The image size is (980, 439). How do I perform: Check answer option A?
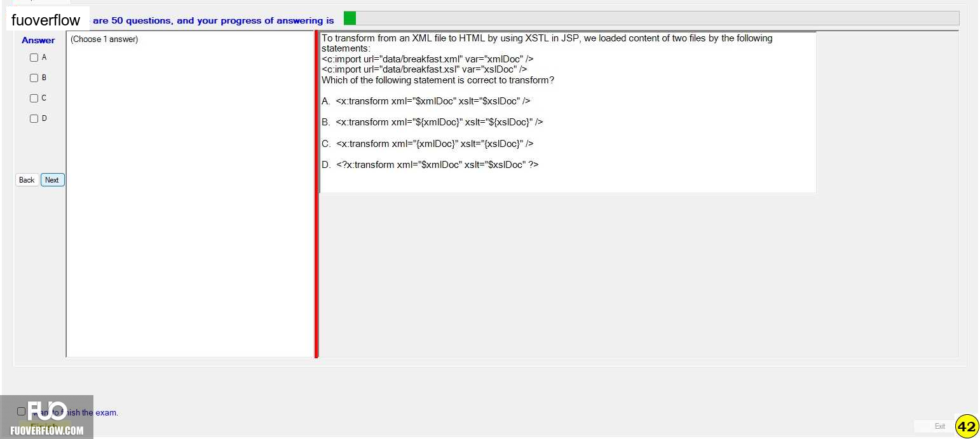(34, 57)
